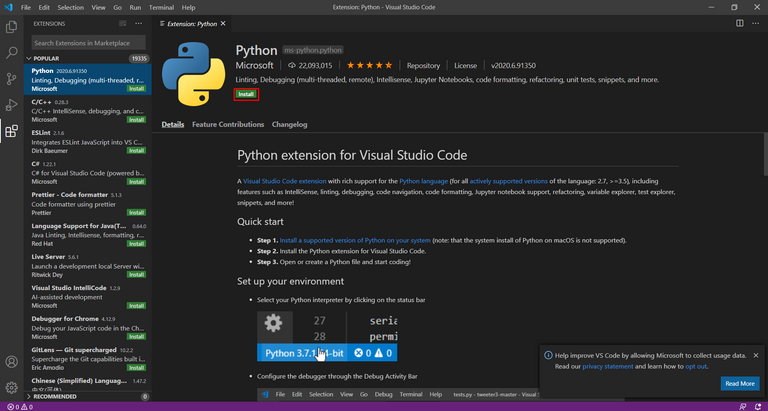768x411 pixels.
Task: Open the Search view in activity bar
Action: (x=11, y=52)
